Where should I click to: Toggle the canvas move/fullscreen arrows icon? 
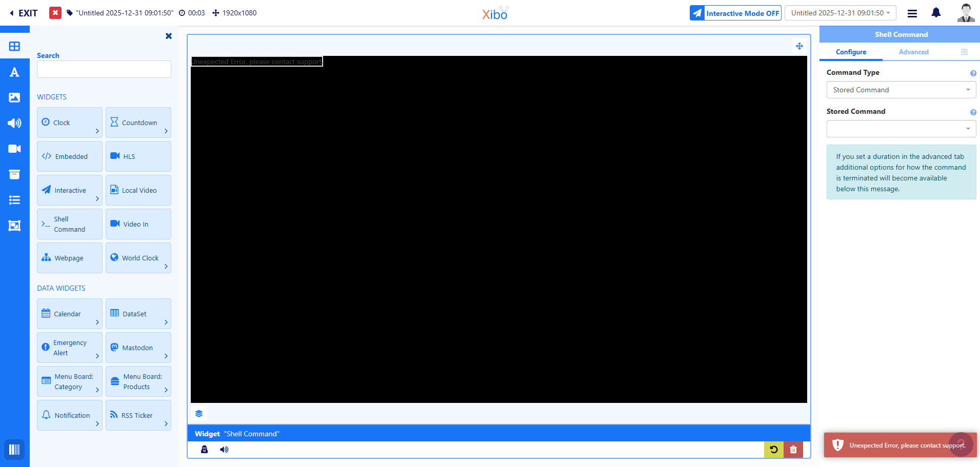click(799, 46)
